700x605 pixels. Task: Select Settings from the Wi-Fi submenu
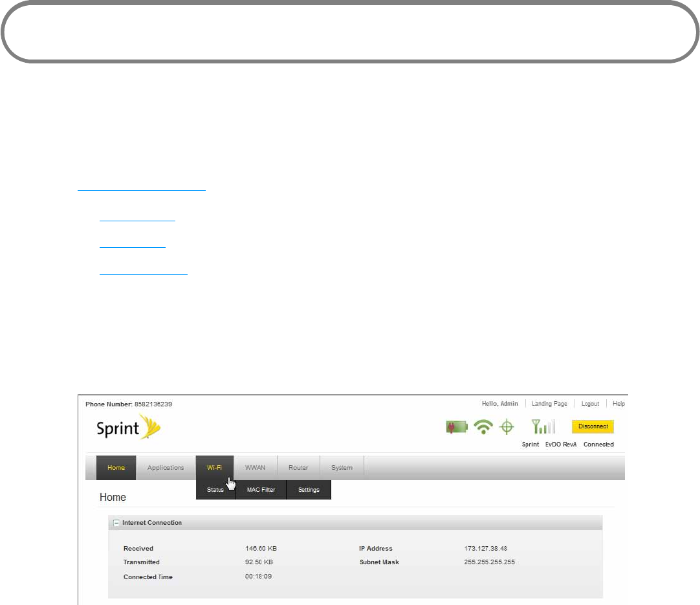(x=309, y=490)
